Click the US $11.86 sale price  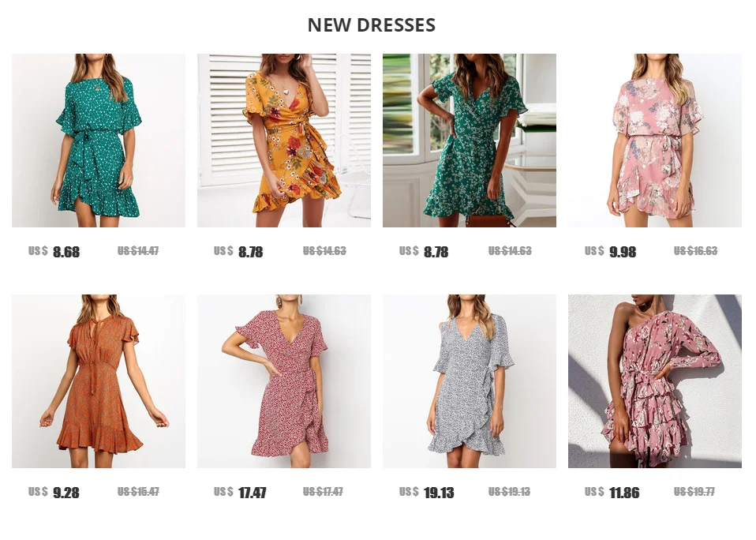pos(612,493)
